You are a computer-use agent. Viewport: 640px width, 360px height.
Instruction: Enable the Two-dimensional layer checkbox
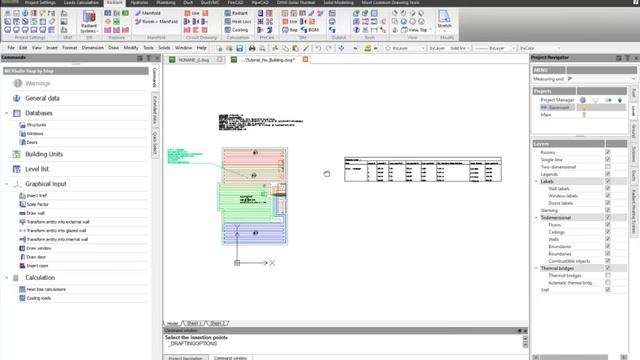tap(608, 167)
